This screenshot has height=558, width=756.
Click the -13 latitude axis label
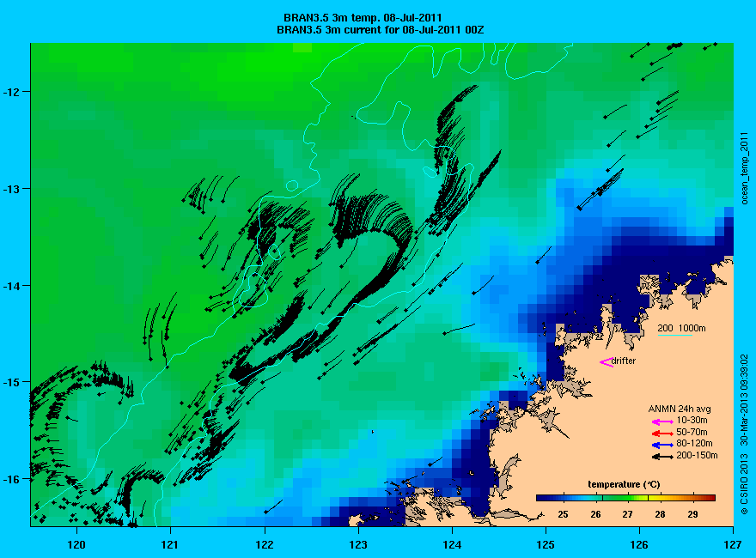pos(10,188)
